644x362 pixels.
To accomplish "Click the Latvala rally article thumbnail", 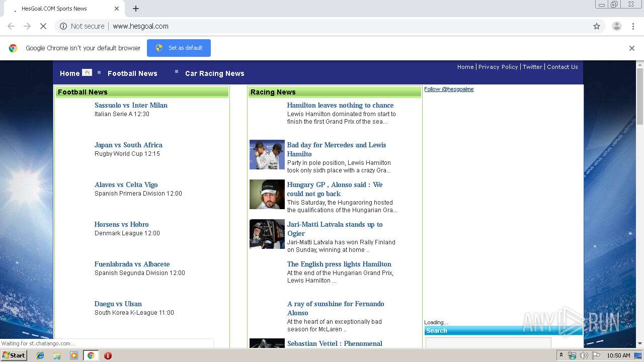I will coord(267,234).
